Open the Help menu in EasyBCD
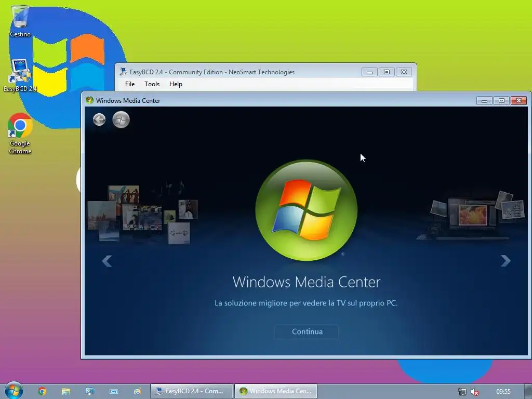This screenshot has width=532, height=399. tap(176, 84)
